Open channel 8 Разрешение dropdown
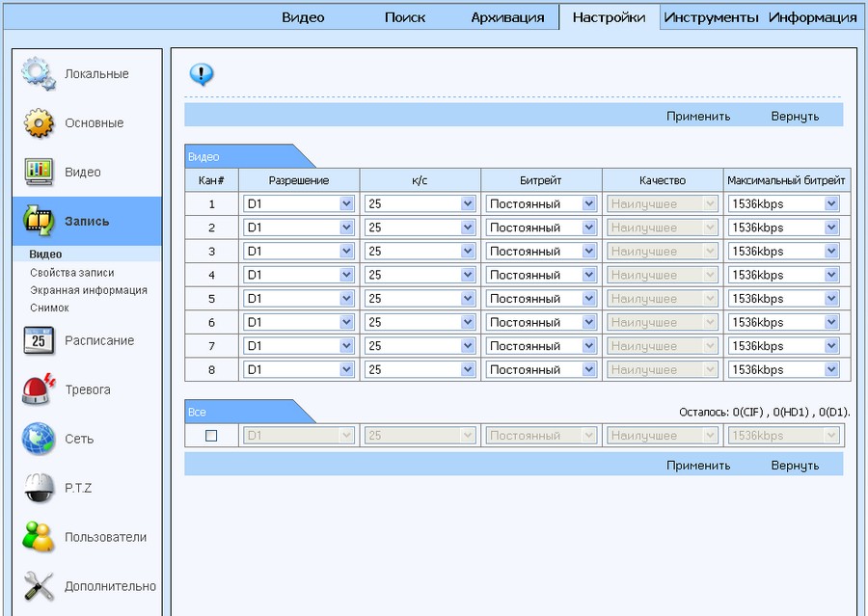Screen dimensions: 868x616 (x=299, y=369)
